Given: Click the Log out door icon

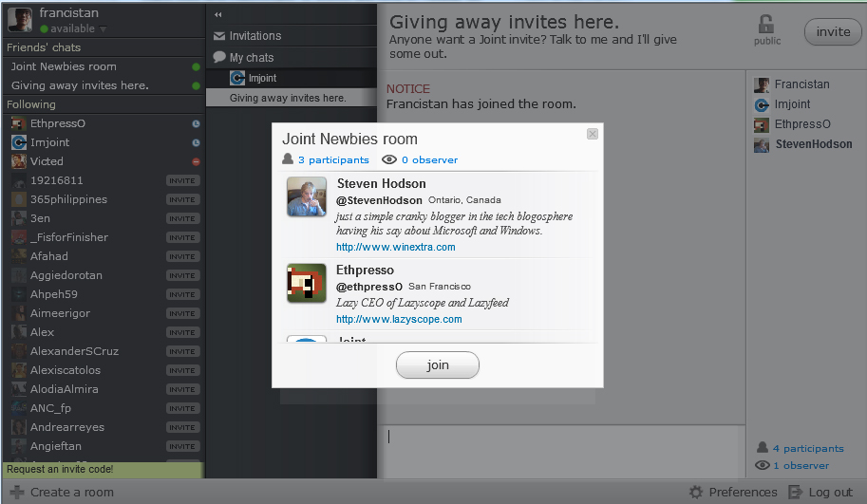Looking at the screenshot, I should click(795, 492).
